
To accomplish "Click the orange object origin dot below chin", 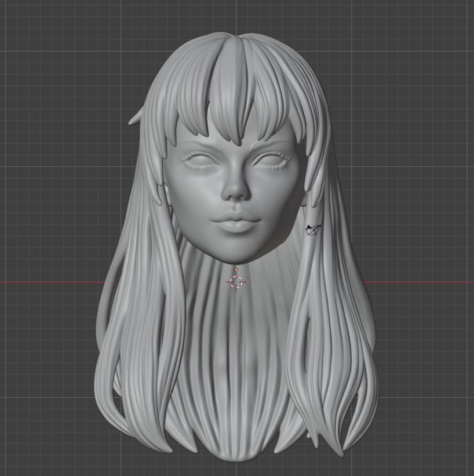I will [x=236, y=269].
